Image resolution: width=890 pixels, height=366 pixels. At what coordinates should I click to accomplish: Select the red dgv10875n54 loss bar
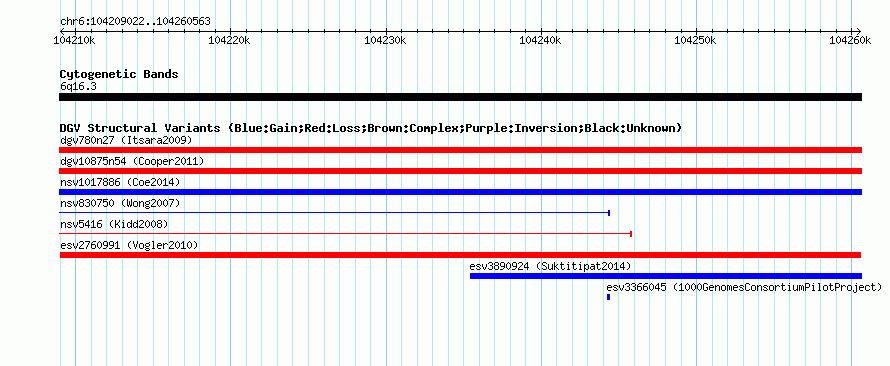(460, 171)
